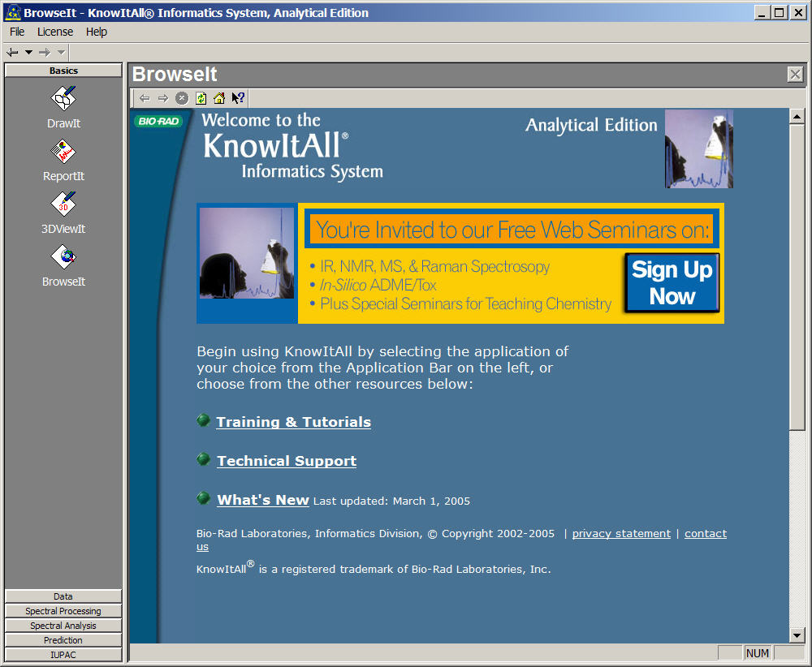812x667 pixels.
Task: Click the web seminar banner photo
Action: click(247, 253)
